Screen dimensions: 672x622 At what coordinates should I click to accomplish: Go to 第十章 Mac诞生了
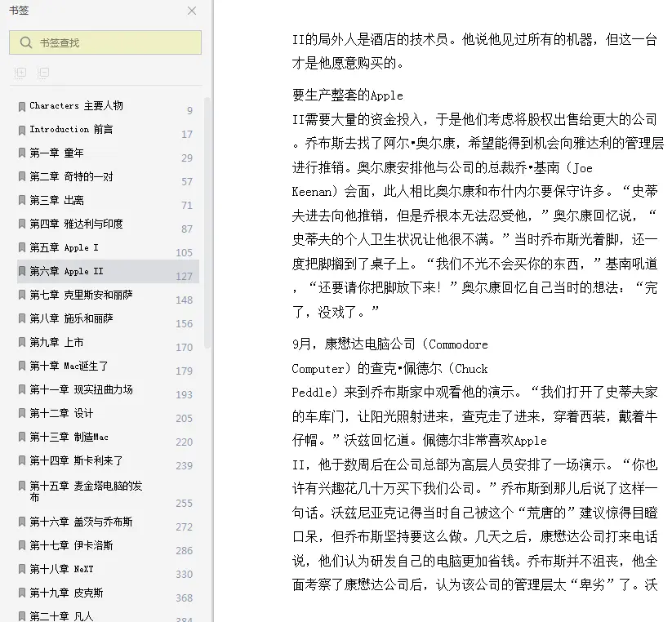(69, 366)
